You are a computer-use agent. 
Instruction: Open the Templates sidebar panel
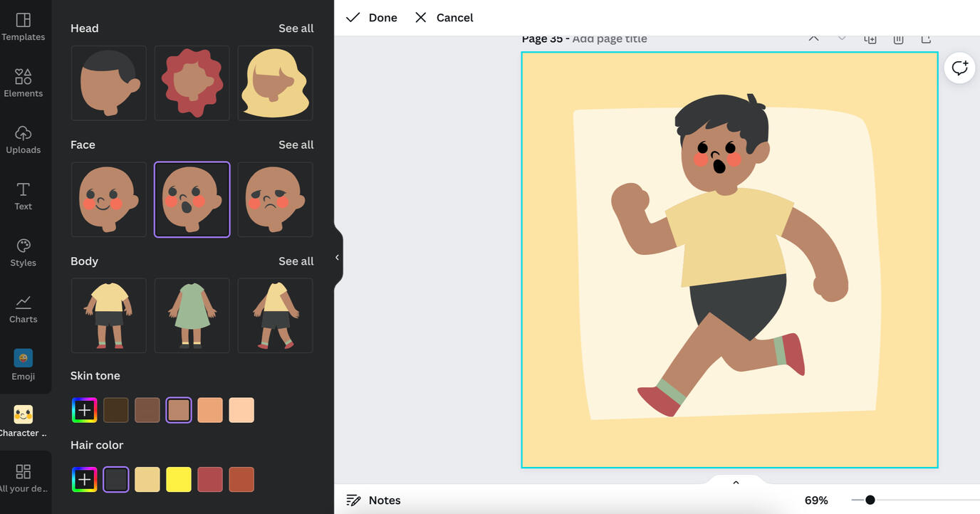point(23,26)
